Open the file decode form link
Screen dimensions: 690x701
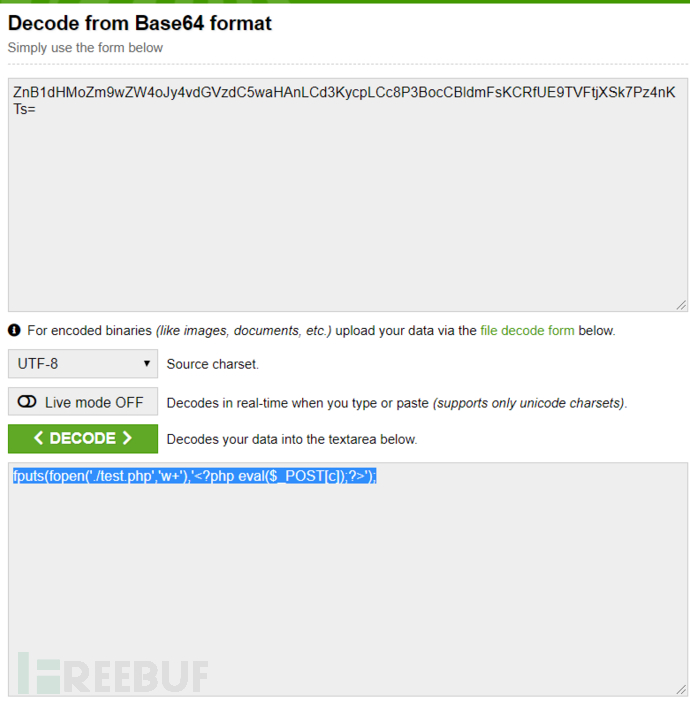tap(527, 330)
